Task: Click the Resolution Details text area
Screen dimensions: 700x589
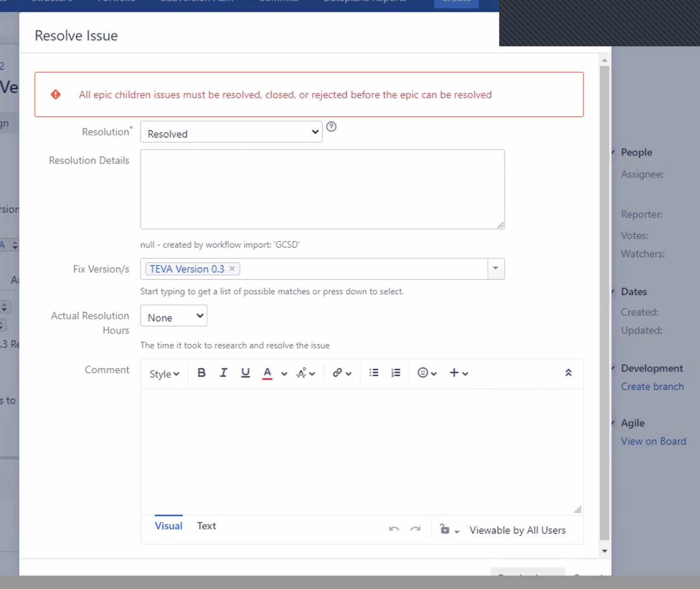Action: pos(322,189)
